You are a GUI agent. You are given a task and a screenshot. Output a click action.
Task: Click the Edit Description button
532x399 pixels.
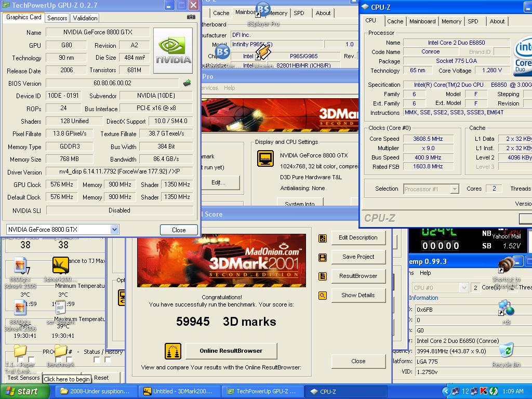click(x=358, y=237)
